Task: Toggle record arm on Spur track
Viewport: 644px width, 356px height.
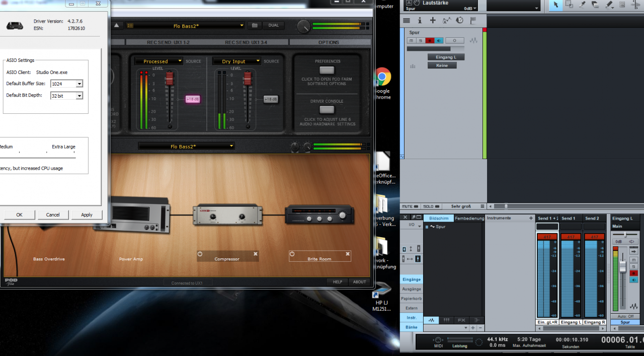Action: coord(430,40)
